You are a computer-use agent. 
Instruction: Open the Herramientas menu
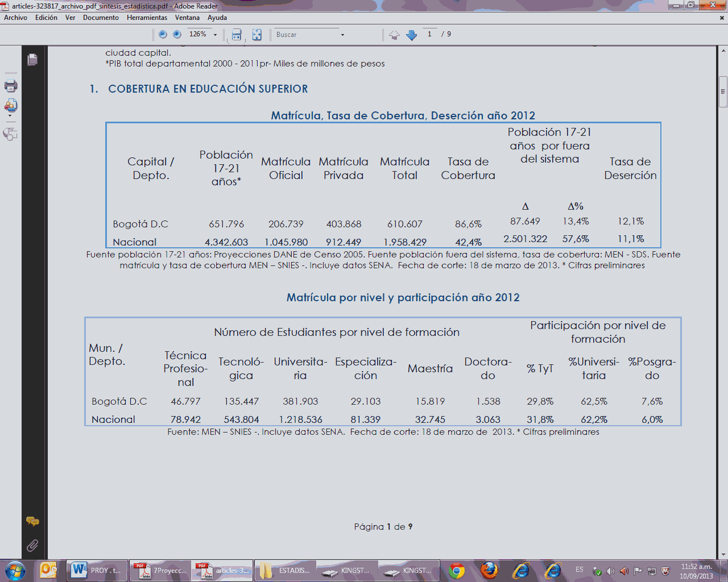(147, 18)
